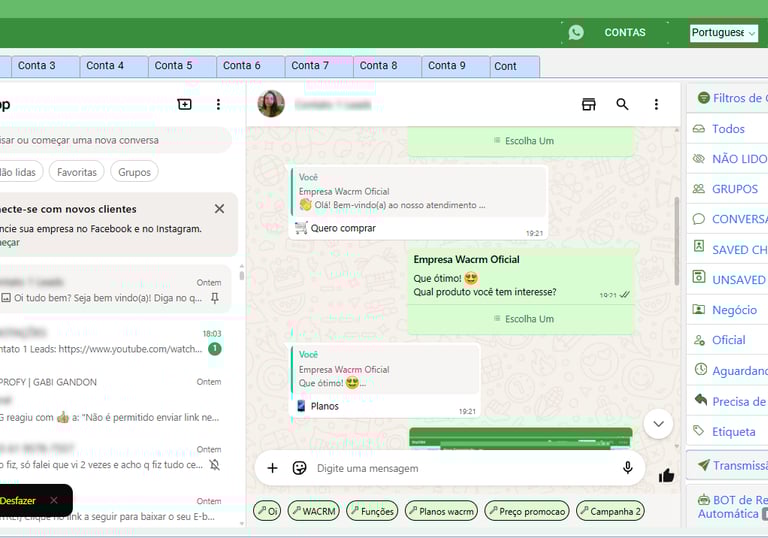
Task: Insert the 'Oi' quick reply
Action: pyautogui.click(x=267, y=511)
